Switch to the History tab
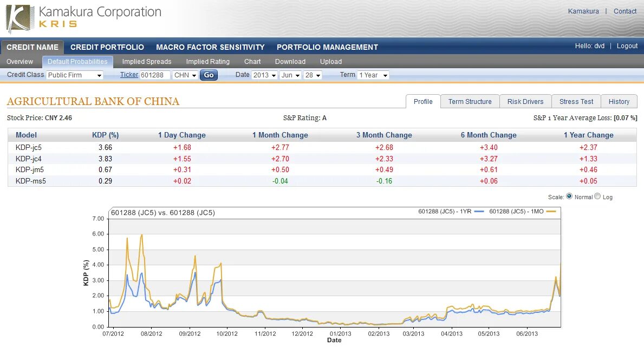 (619, 101)
